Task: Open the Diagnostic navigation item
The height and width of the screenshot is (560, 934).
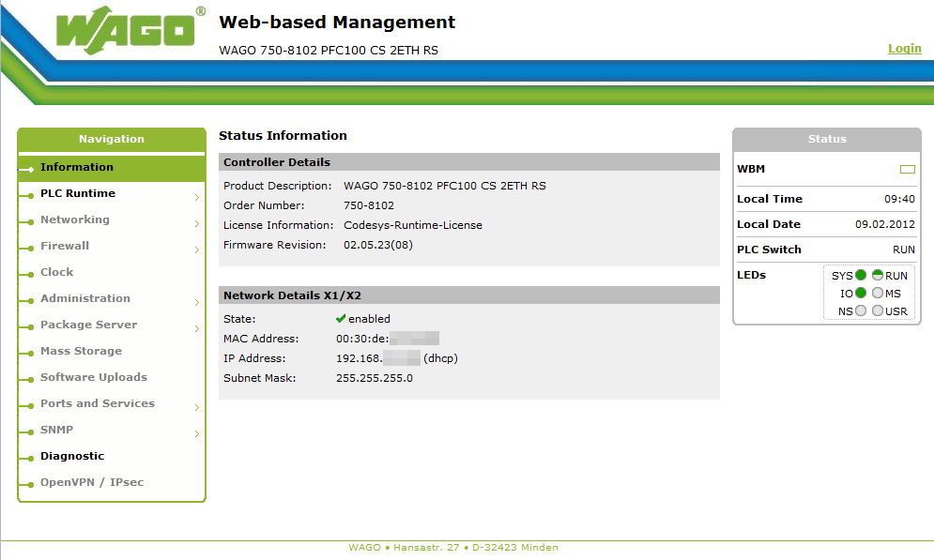Action: pos(72,456)
